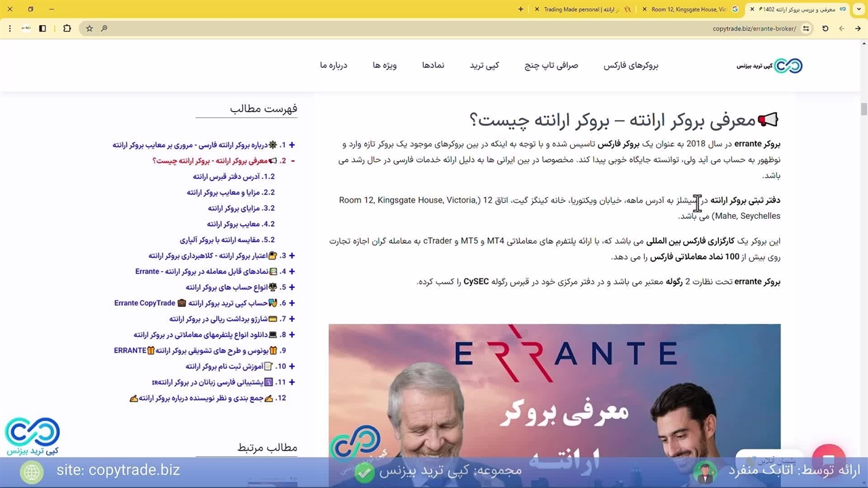Go to 'مزایای بروکر ارانته' contents link
Image resolution: width=868 pixels, height=488 pixels.
tap(241, 208)
